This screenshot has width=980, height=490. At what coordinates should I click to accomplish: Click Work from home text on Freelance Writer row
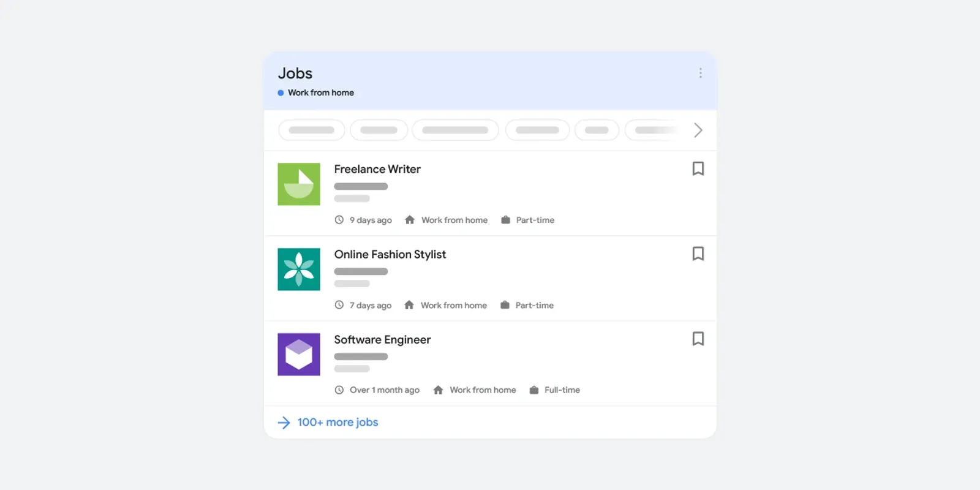[454, 221]
